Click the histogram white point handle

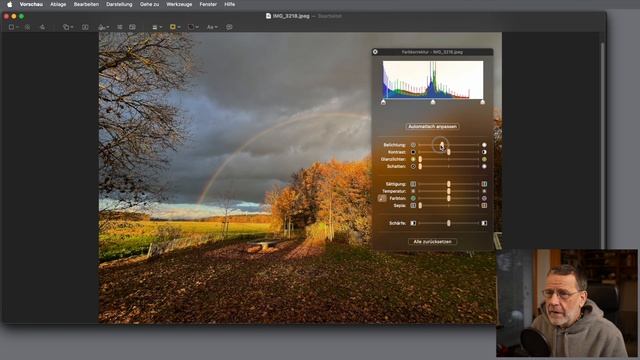(x=482, y=102)
